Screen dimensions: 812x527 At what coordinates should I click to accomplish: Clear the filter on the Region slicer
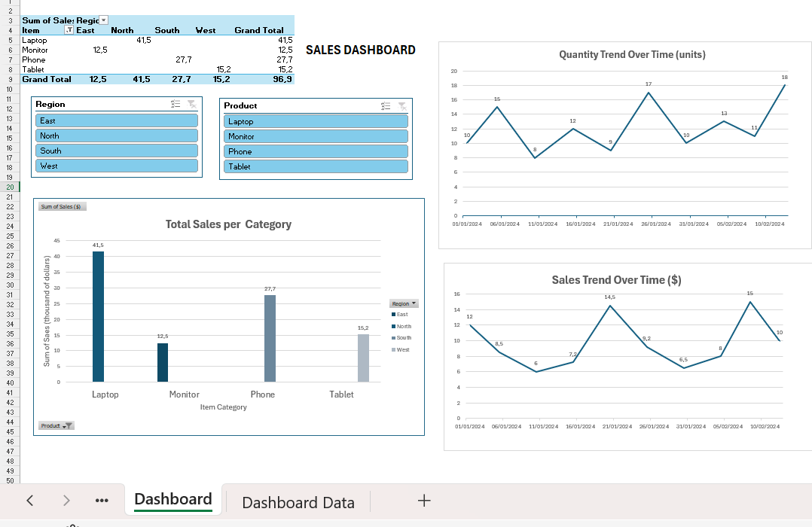coord(191,105)
